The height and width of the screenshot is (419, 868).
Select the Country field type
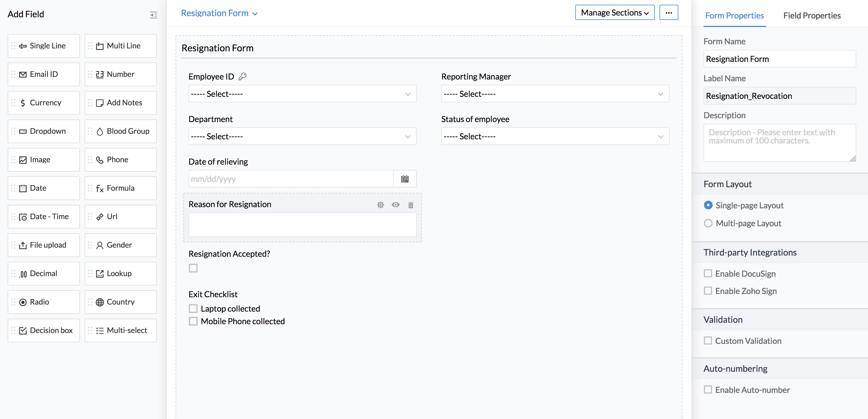coord(121,302)
